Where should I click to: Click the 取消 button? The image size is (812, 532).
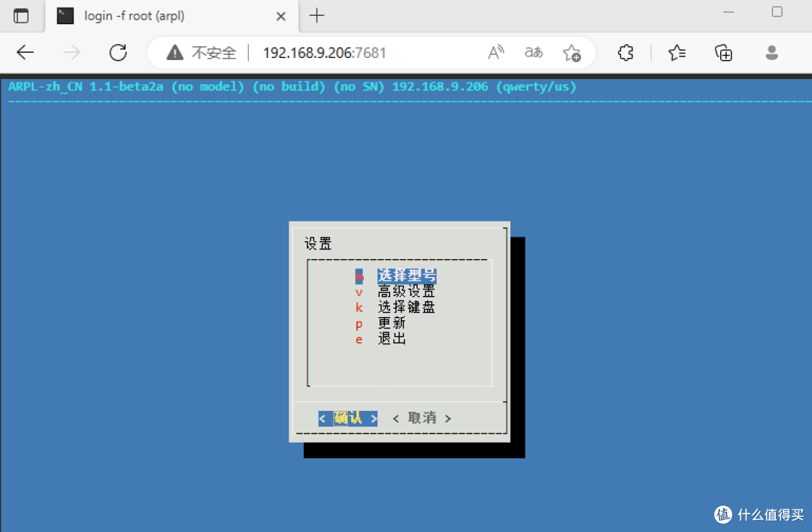[422, 418]
